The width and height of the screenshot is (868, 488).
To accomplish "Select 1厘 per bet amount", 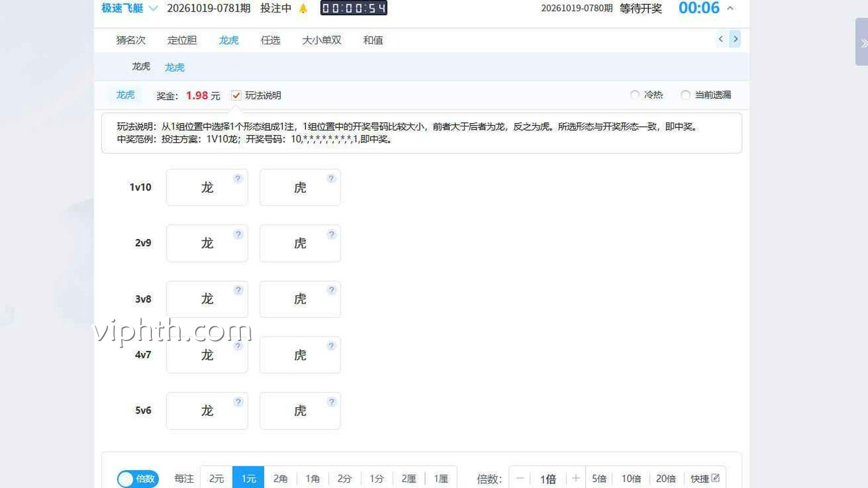I will 441,478.
